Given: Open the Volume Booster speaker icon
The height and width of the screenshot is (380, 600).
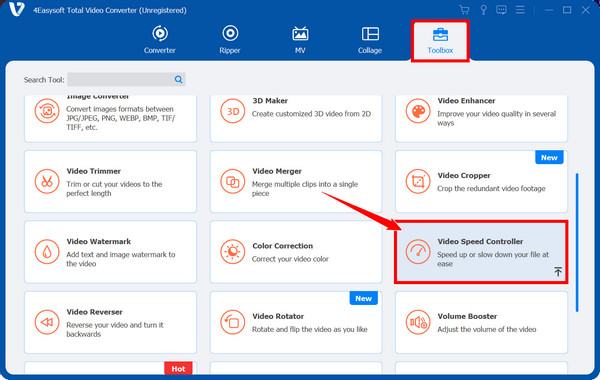Looking at the screenshot, I should click(418, 322).
